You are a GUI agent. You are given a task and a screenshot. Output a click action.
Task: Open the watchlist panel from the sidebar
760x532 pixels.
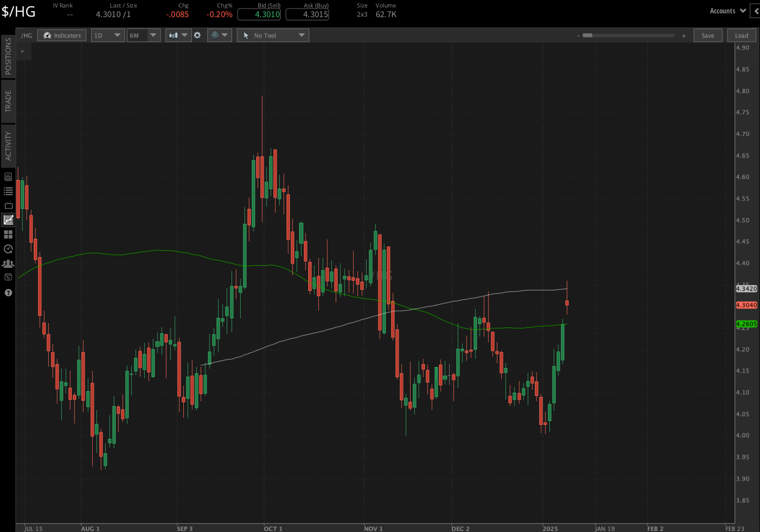click(8, 191)
